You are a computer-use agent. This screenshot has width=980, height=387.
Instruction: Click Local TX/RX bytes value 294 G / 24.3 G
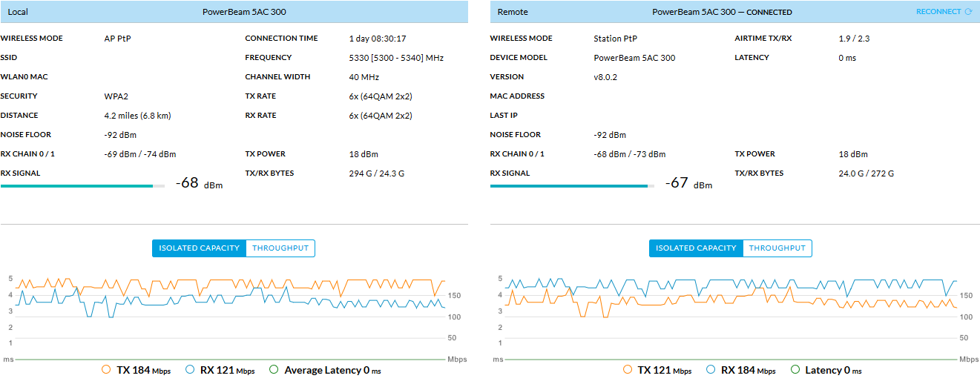pos(376,173)
